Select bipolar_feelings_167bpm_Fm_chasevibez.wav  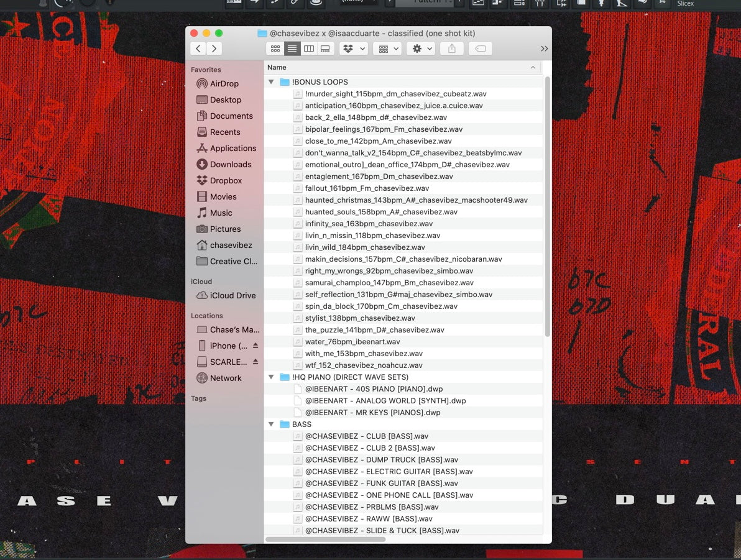403,129
